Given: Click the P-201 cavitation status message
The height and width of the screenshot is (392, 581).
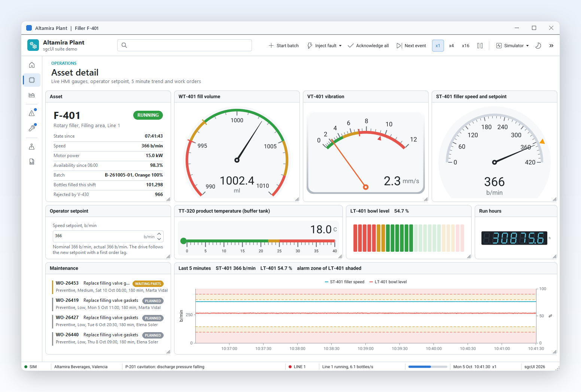Looking at the screenshot, I should [x=165, y=367].
